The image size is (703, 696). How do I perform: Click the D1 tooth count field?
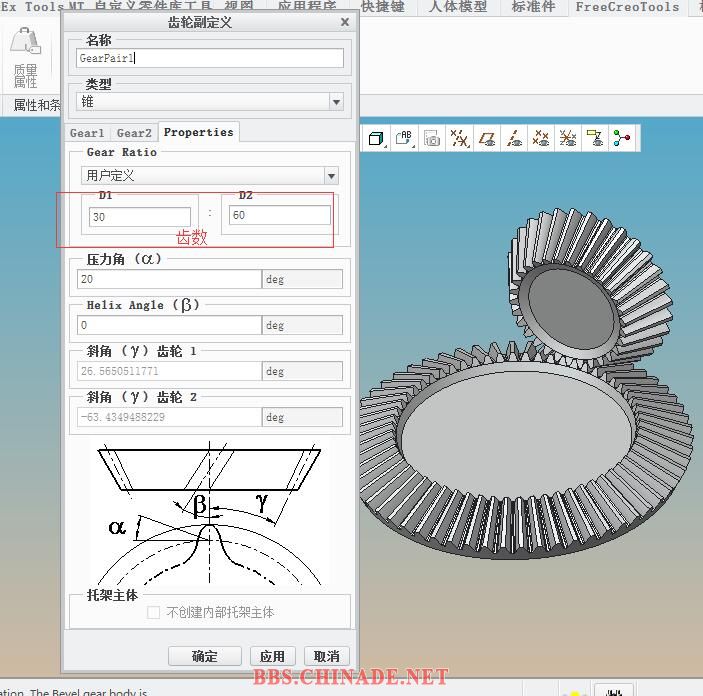(140, 217)
